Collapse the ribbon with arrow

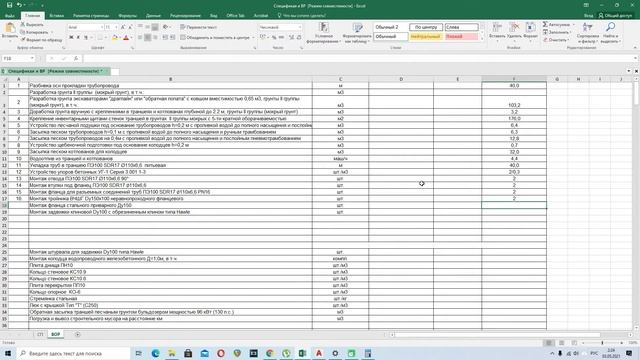click(635, 48)
